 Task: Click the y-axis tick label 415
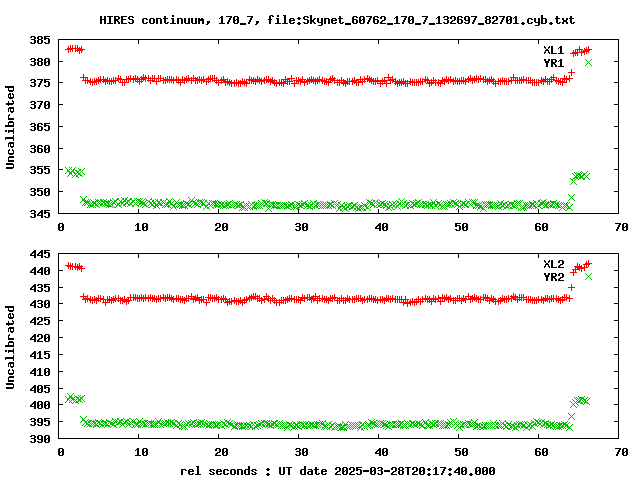click(x=40, y=355)
